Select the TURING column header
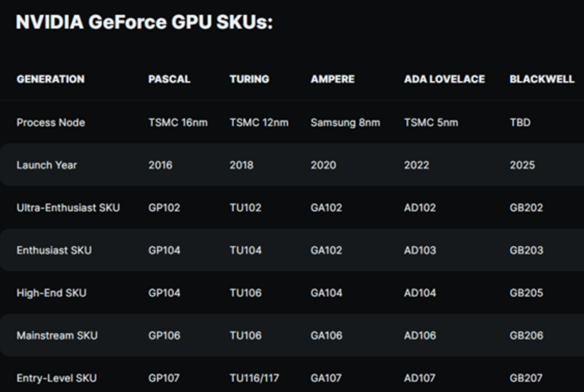Screen dimensions: 584x392 (x=249, y=79)
